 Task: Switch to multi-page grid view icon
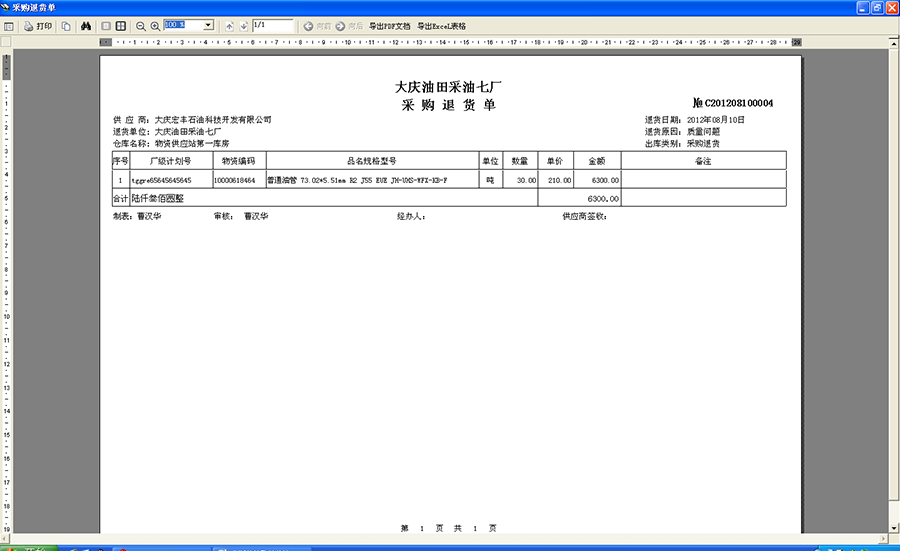[121, 26]
